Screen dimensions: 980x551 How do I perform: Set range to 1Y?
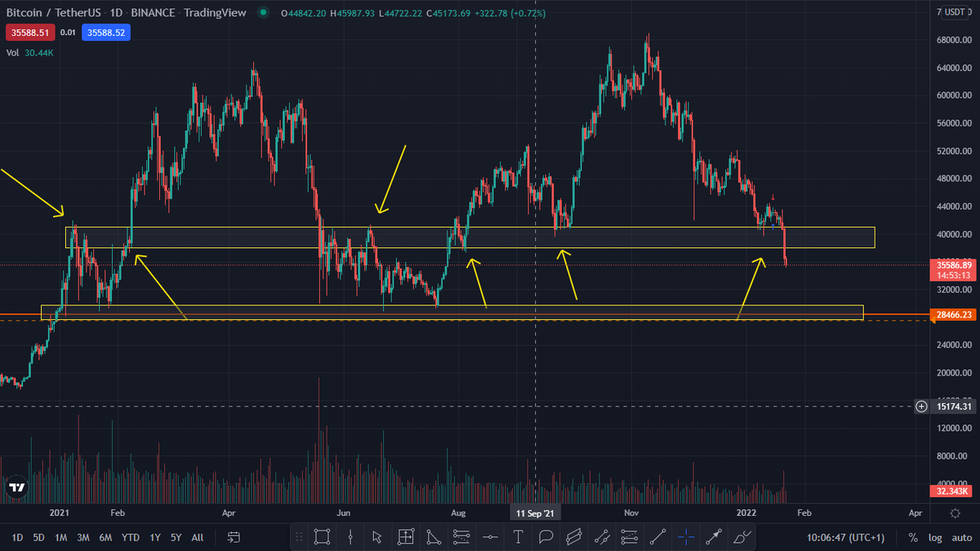tap(155, 537)
